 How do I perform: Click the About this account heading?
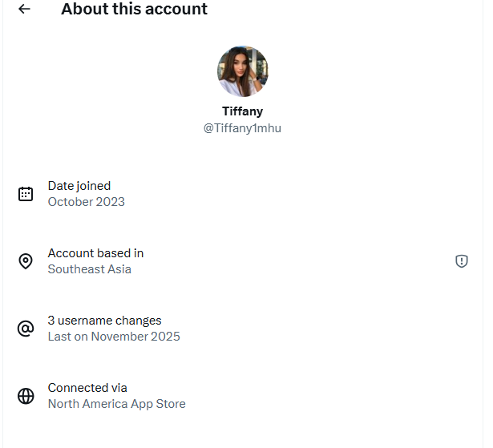(x=134, y=10)
